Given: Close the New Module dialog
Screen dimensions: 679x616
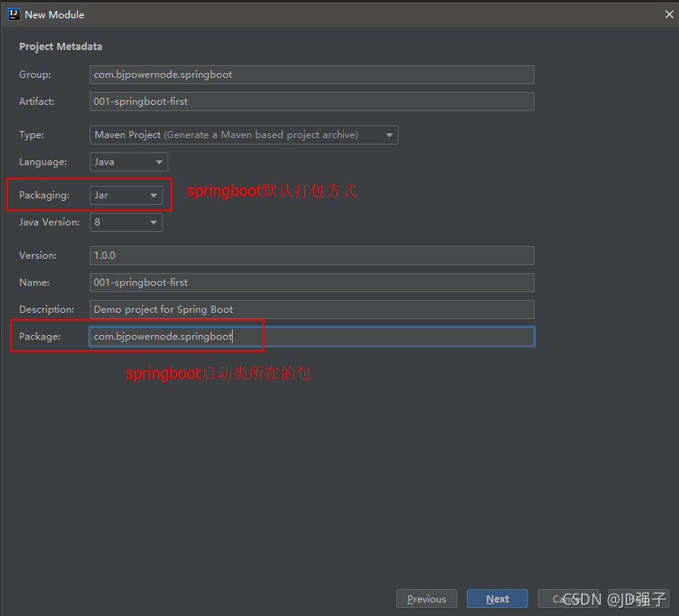Looking at the screenshot, I should point(669,14).
